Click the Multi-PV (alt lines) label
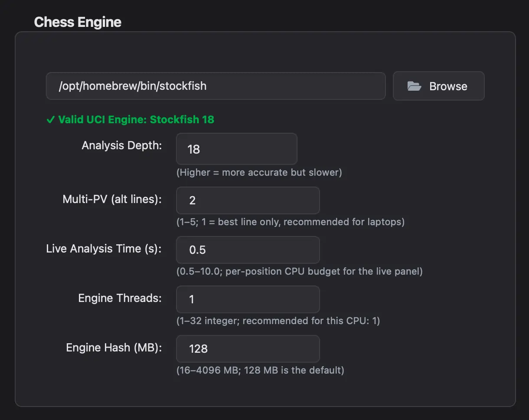 pyautogui.click(x=112, y=199)
